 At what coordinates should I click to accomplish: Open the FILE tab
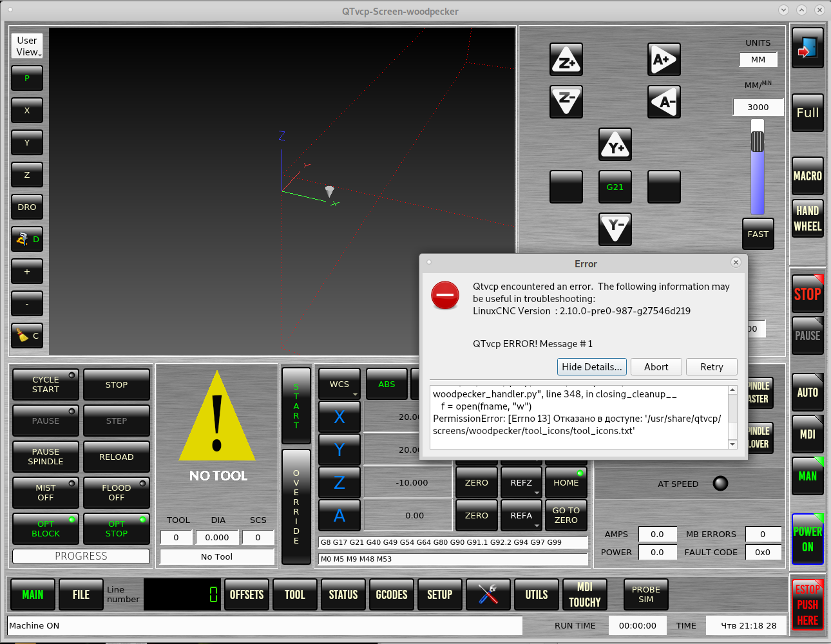81,594
